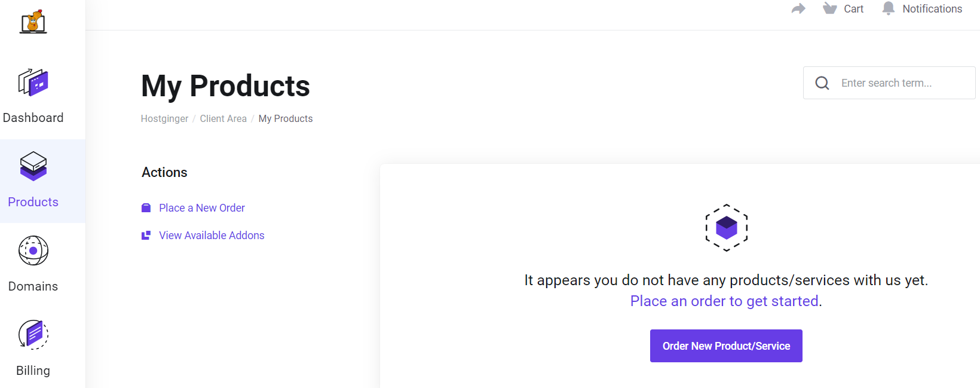980x388 pixels.
Task: Open the Cart basket icon
Action: (x=829, y=8)
